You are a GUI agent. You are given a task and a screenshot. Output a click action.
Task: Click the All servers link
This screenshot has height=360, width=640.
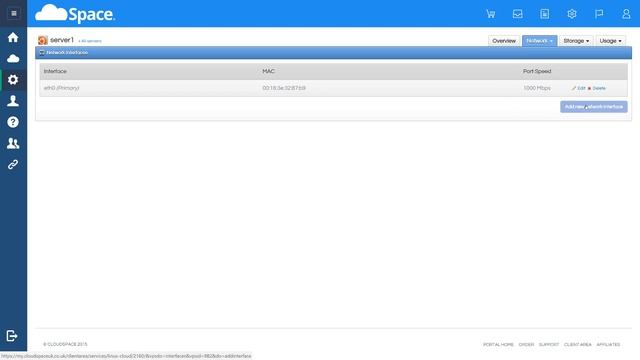click(90, 41)
